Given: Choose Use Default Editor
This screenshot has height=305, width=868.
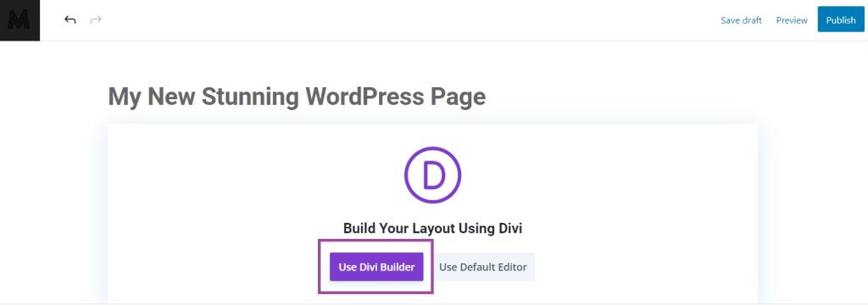Looking at the screenshot, I should pyautogui.click(x=482, y=267).
